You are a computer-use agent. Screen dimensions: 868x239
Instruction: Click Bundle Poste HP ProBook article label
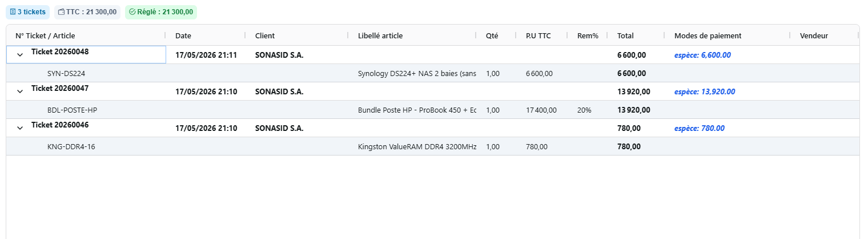(x=417, y=110)
